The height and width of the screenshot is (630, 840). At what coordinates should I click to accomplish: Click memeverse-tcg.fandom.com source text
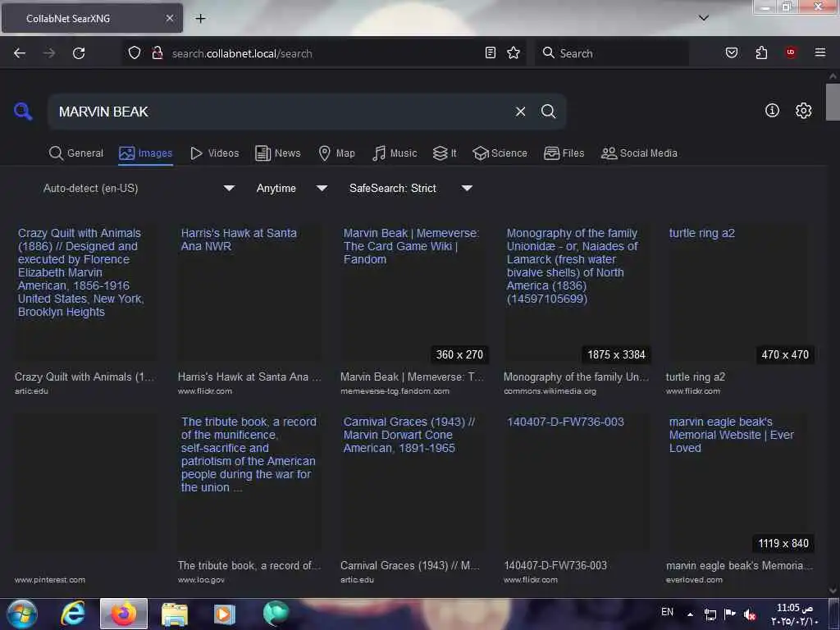395,391
